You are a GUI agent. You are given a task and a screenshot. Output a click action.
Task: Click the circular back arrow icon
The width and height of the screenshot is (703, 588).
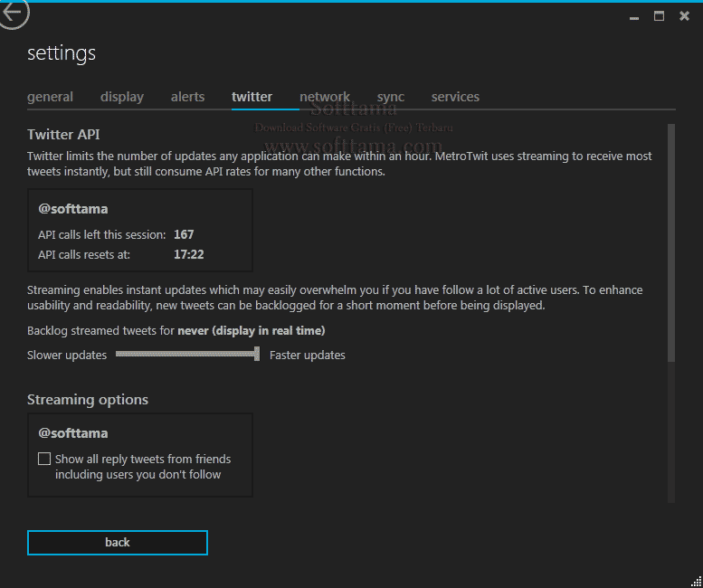pyautogui.click(x=14, y=14)
